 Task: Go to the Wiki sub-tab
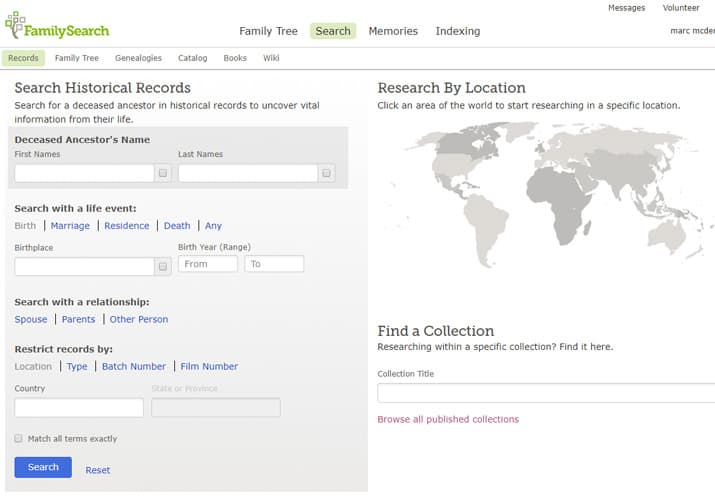pos(271,58)
